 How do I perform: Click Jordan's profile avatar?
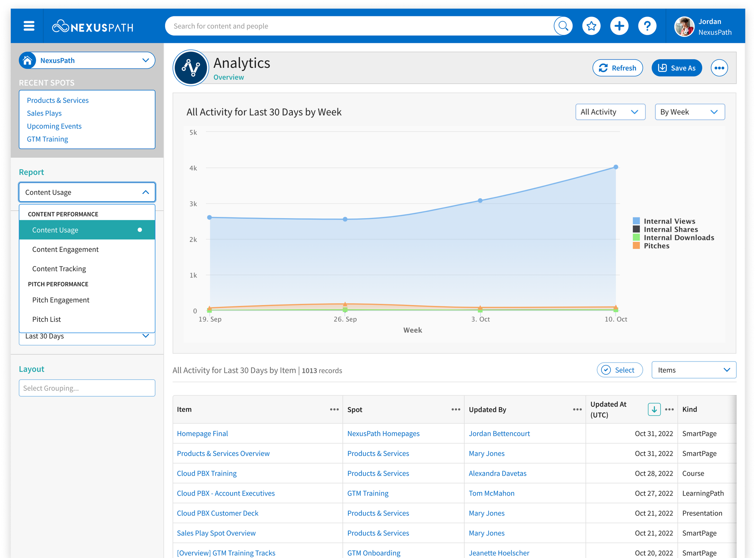pyautogui.click(x=684, y=27)
